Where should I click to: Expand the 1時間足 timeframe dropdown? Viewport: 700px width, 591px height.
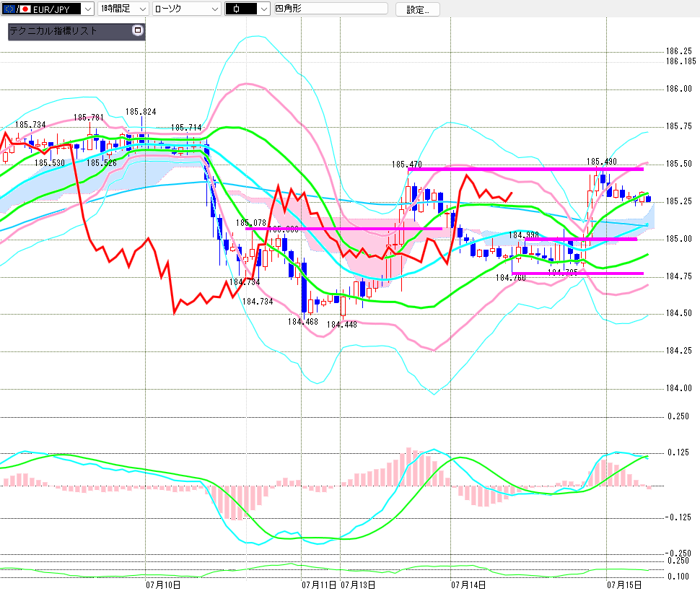tap(123, 9)
